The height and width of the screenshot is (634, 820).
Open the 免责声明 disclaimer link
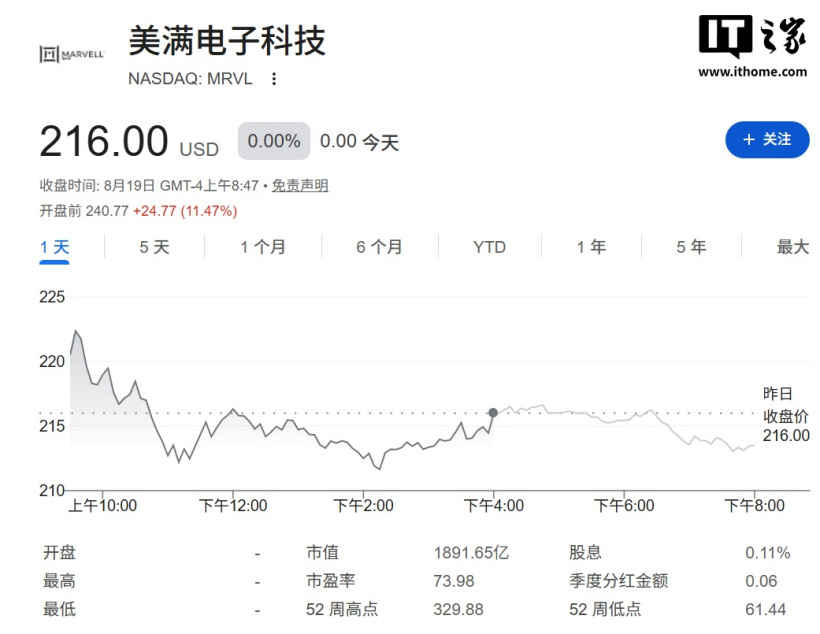pos(300,186)
